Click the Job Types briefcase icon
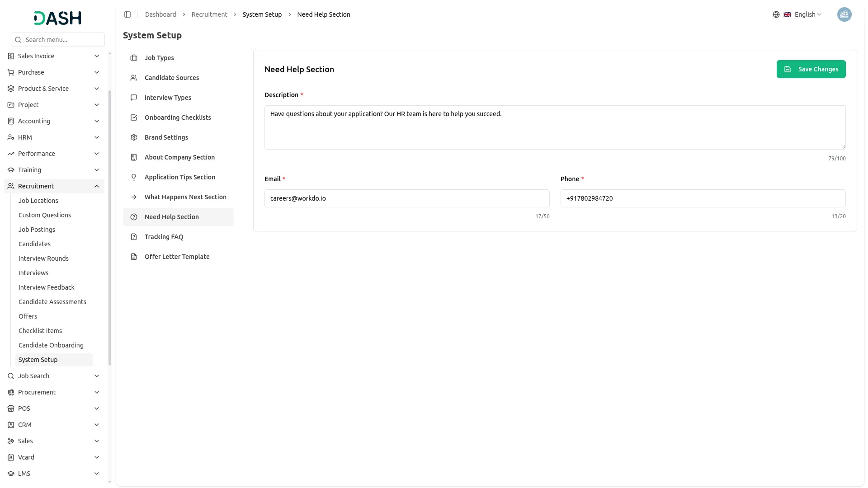 point(134,58)
